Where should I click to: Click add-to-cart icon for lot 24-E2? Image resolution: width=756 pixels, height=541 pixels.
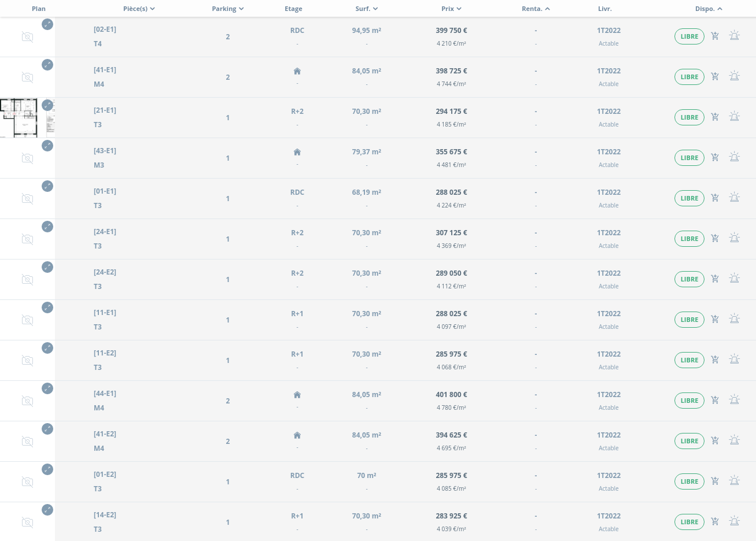pyautogui.click(x=715, y=279)
